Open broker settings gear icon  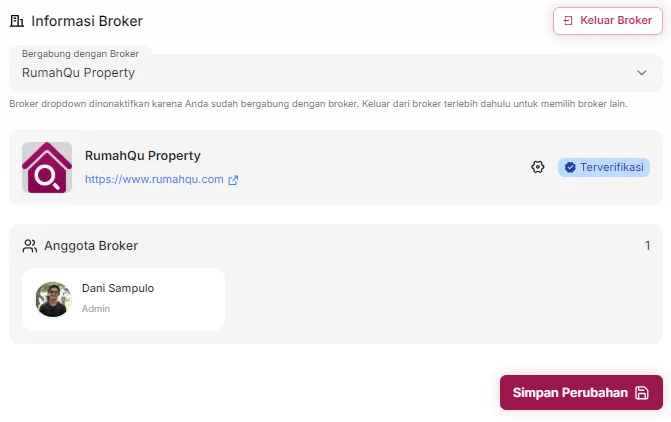[x=537, y=167]
